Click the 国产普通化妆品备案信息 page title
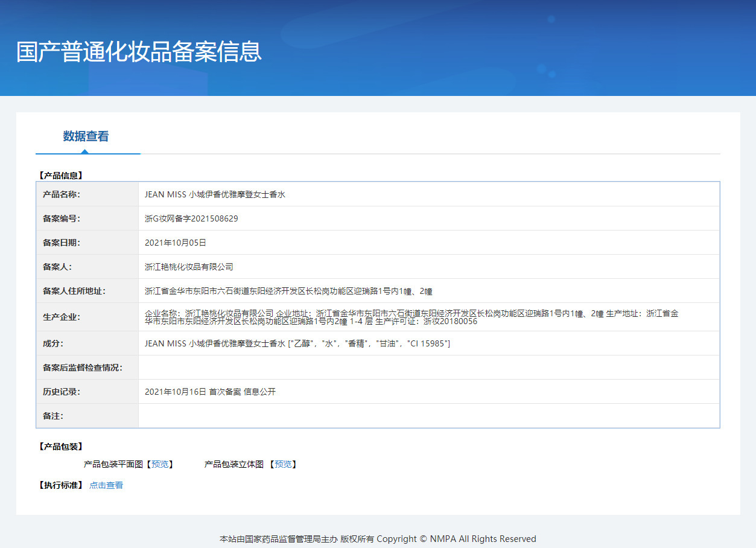The height and width of the screenshot is (548, 756). pyautogui.click(x=139, y=52)
